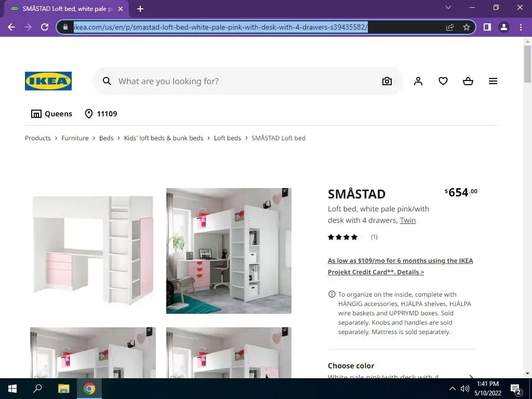Screen dimensions: 532x399
Task: Open the notification center
Action: coord(515,389)
